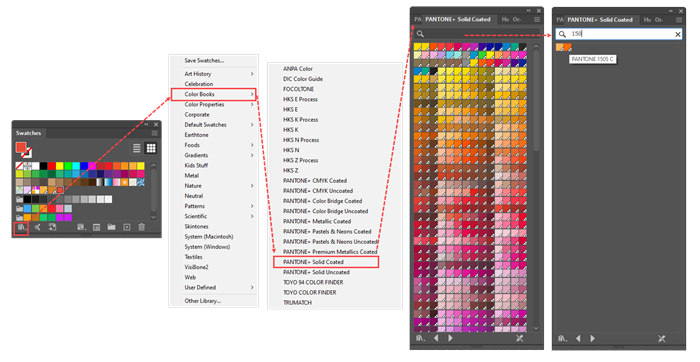The height and width of the screenshot is (362, 700).
Task: Click the New Color Group folder icon
Action: [111, 227]
